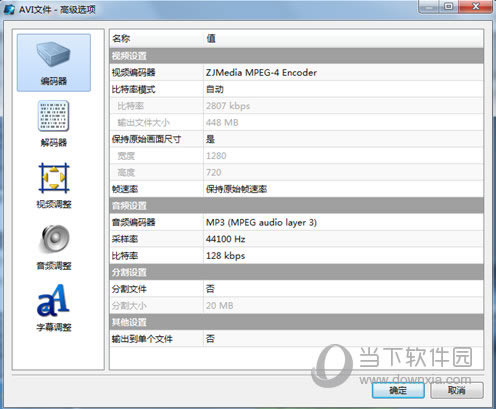The height and width of the screenshot is (409, 496).
Task: Click the 保持原始画面尺寸 value 是
Action: point(210,139)
